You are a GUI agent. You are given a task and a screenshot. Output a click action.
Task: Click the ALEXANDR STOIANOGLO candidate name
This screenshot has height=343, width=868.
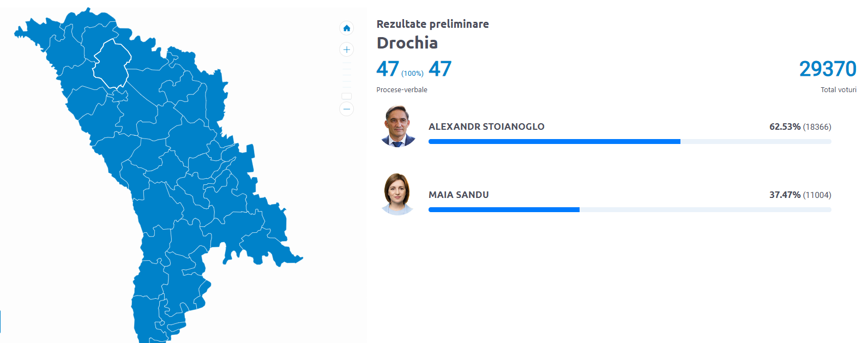pyautogui.click(x=486, y=127)
